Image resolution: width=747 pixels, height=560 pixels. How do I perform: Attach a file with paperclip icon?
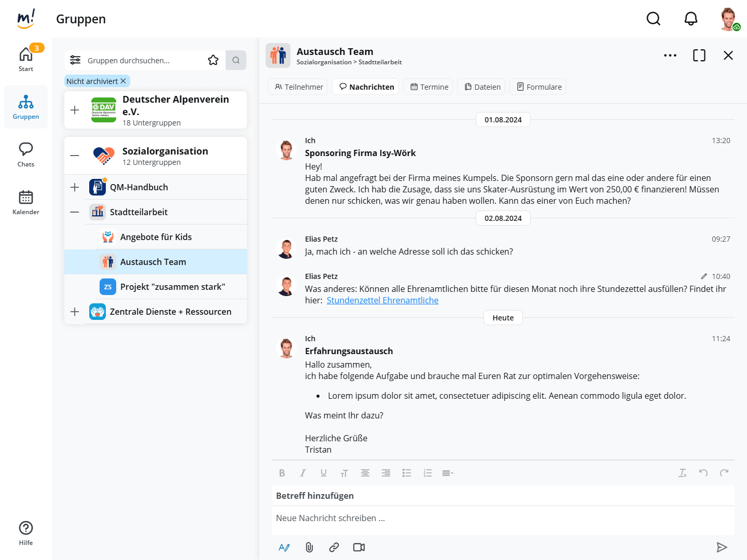tap(309, 547)
